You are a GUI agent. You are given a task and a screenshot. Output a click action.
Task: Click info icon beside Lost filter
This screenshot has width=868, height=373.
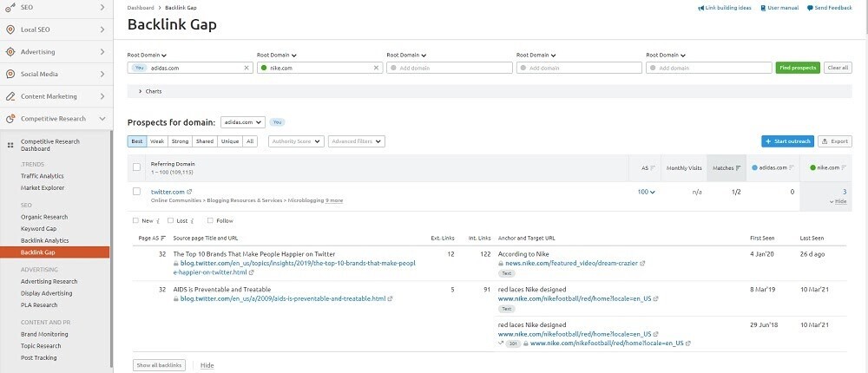(x=192, y=221)
